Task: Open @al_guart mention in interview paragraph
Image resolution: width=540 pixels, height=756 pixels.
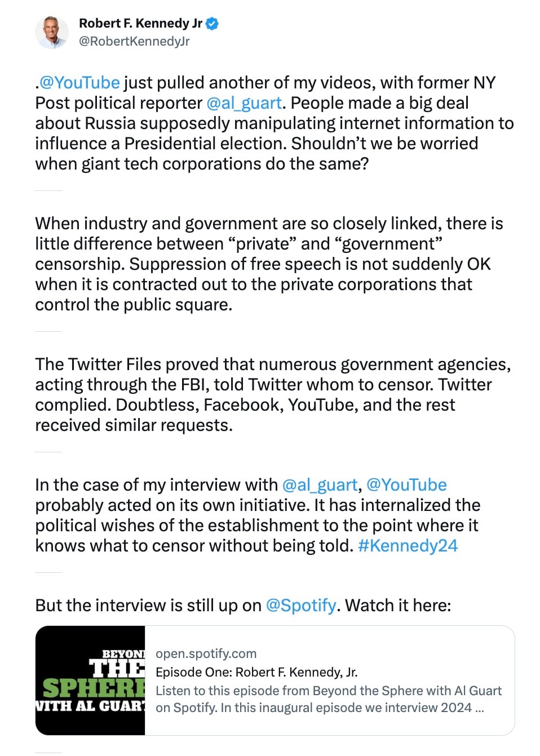Action: pyautogui.click(x=320, y=485)
